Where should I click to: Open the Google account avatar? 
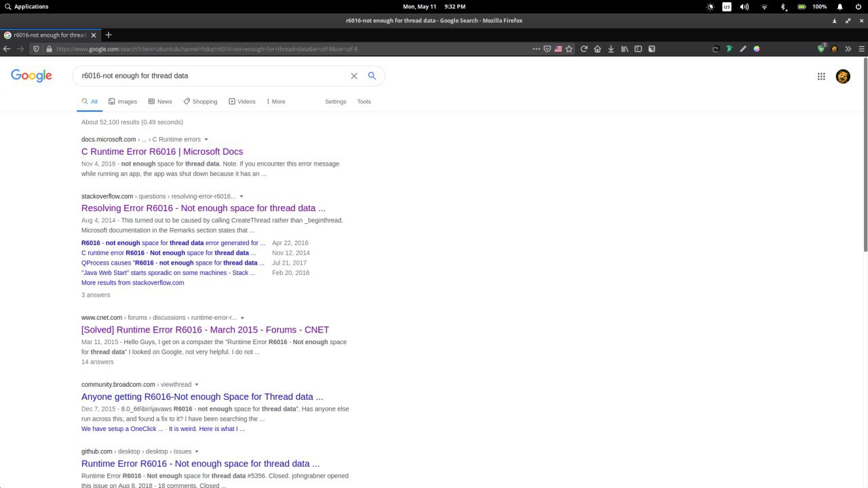843,77
